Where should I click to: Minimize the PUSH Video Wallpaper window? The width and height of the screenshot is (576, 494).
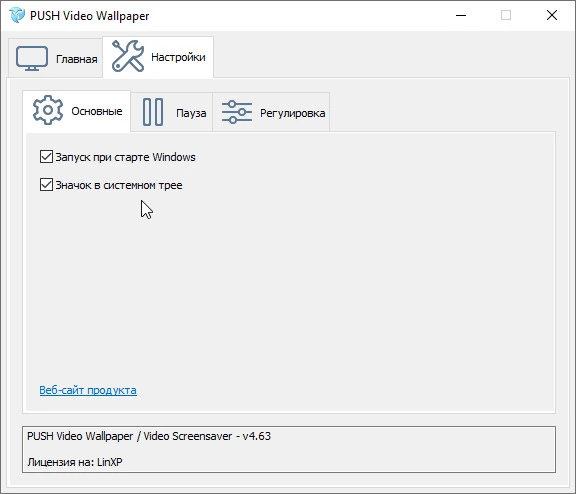(x=461, y=15)
